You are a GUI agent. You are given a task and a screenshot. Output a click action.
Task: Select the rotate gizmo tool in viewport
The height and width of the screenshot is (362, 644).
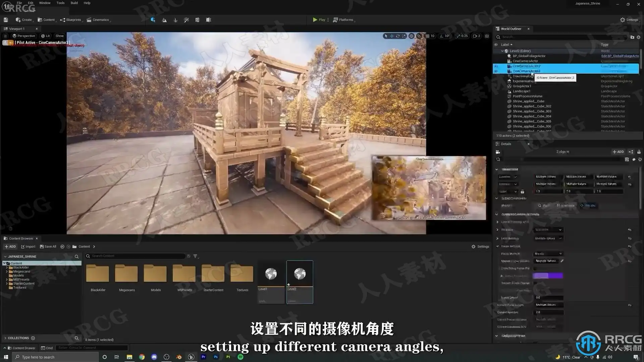click(x=398, y=36)
